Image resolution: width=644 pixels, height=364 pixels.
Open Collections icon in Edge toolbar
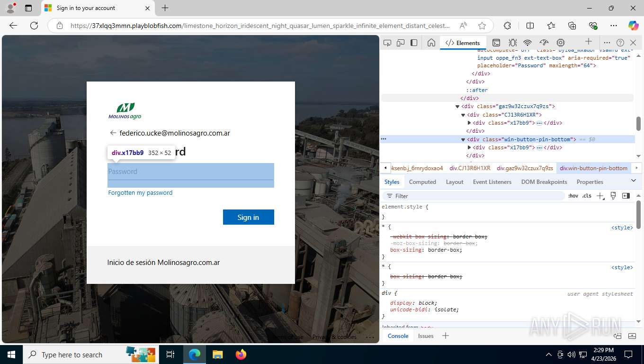pos(572,26)
